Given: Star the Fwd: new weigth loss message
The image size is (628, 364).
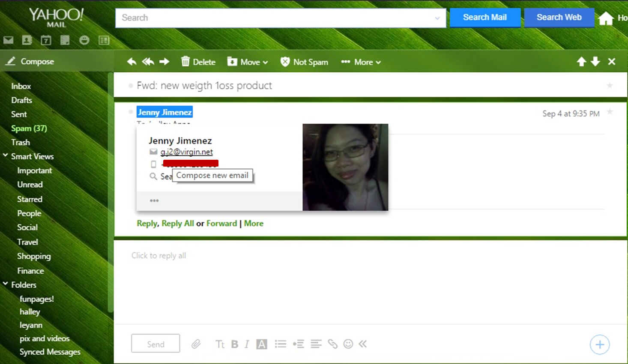Looking at the screenshot, I should coord(610,86).
